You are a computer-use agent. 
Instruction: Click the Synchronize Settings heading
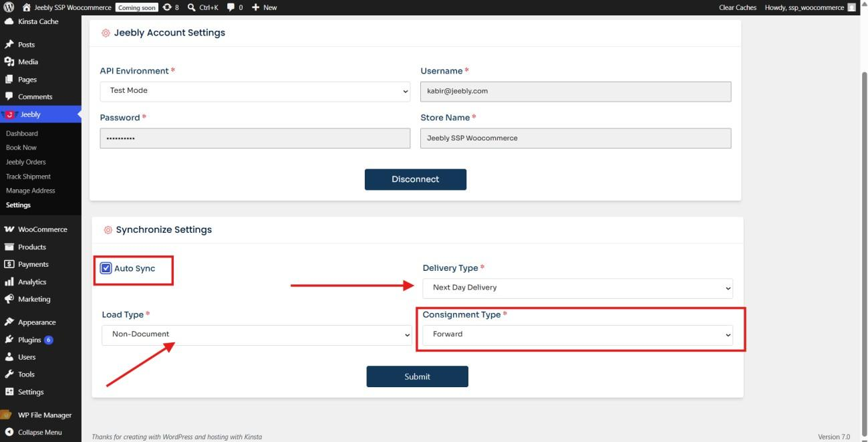coord(164,229)
